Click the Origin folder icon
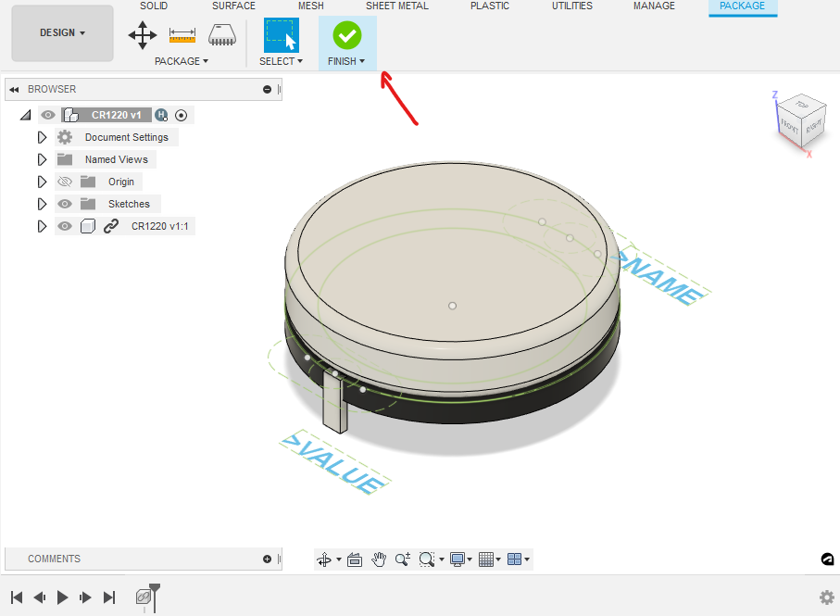This screenshot has height=616, width=840. [88, 182]
